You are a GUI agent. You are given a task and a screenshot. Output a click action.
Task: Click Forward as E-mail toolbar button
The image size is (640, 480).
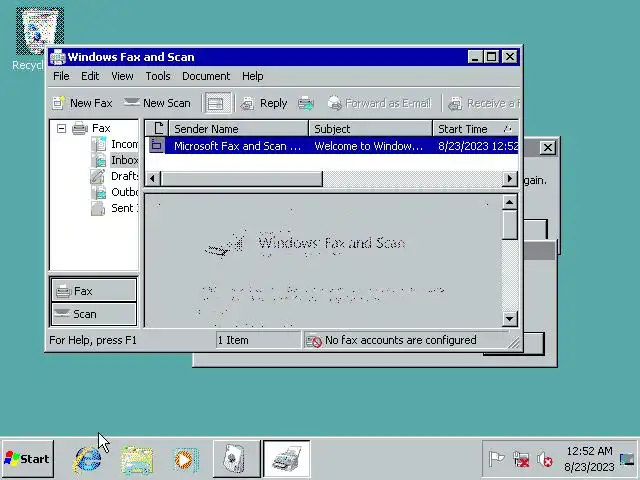click(379, 103)
